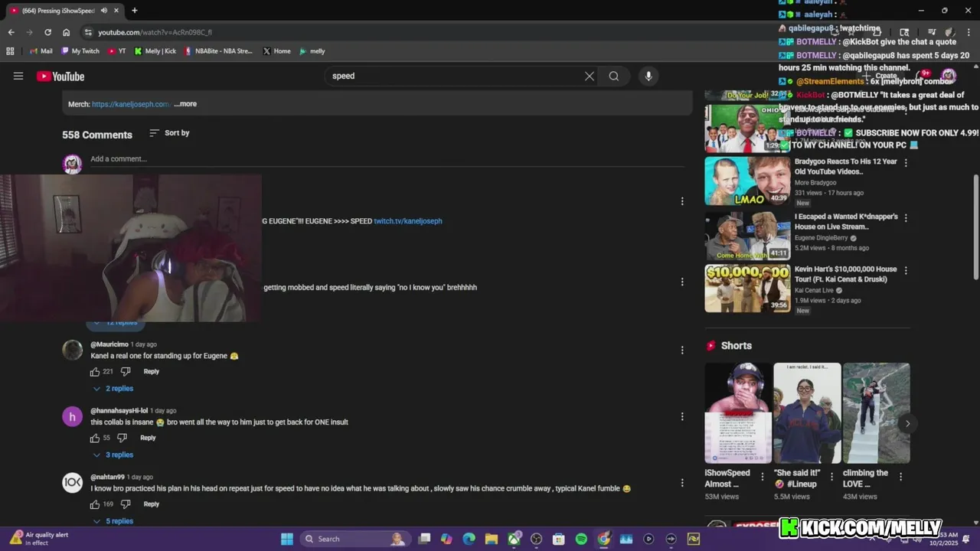The image size is (980, 551).
Task: Open the @nahtan99 channel name
Action: (x=107, y=477)
